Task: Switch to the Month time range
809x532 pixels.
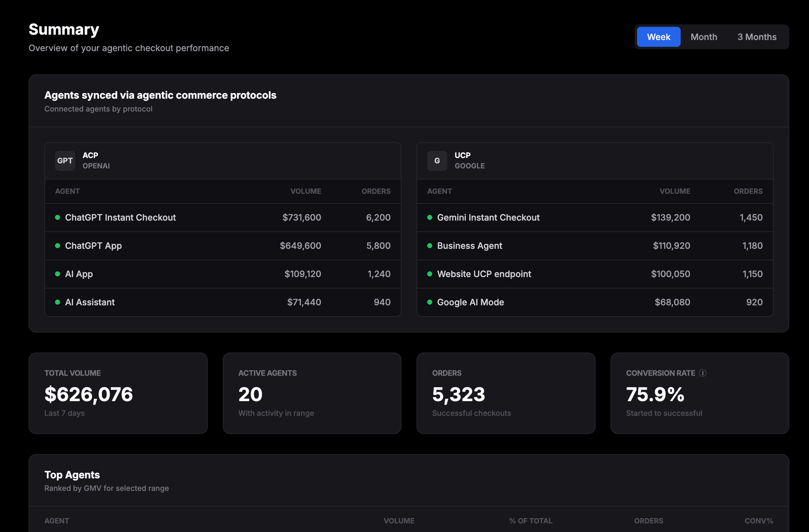Action: [x=704, y=37]
